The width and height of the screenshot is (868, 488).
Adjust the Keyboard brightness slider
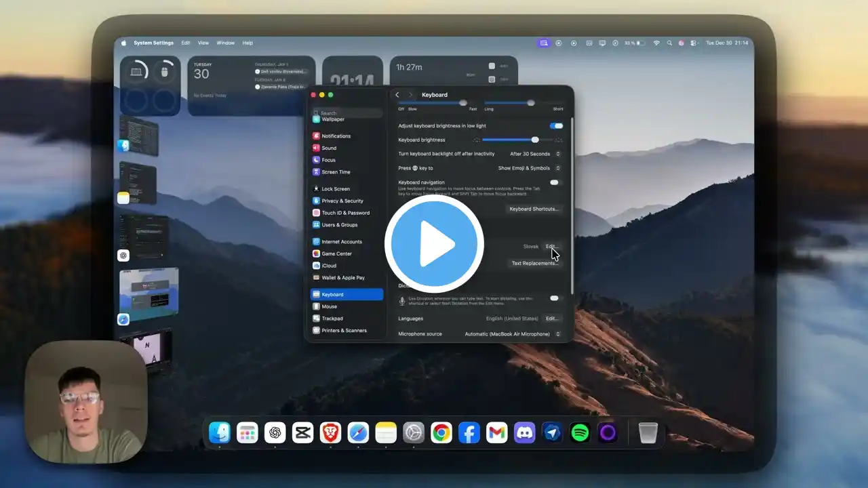(535, 140)
